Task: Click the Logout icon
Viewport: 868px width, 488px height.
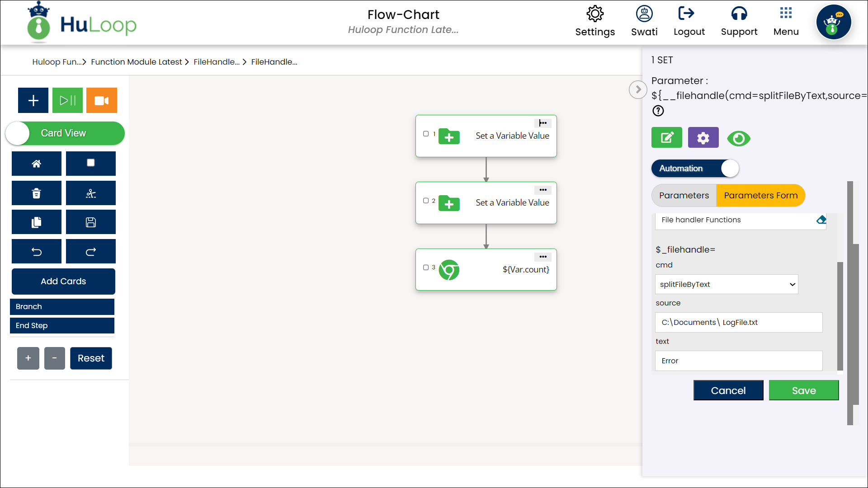Action: tap(686, 14)
